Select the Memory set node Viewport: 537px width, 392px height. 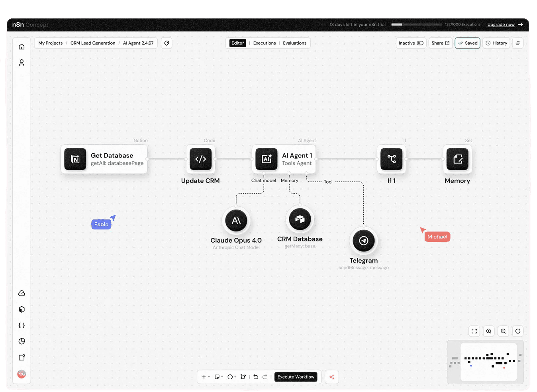click(x=457, y=159)
